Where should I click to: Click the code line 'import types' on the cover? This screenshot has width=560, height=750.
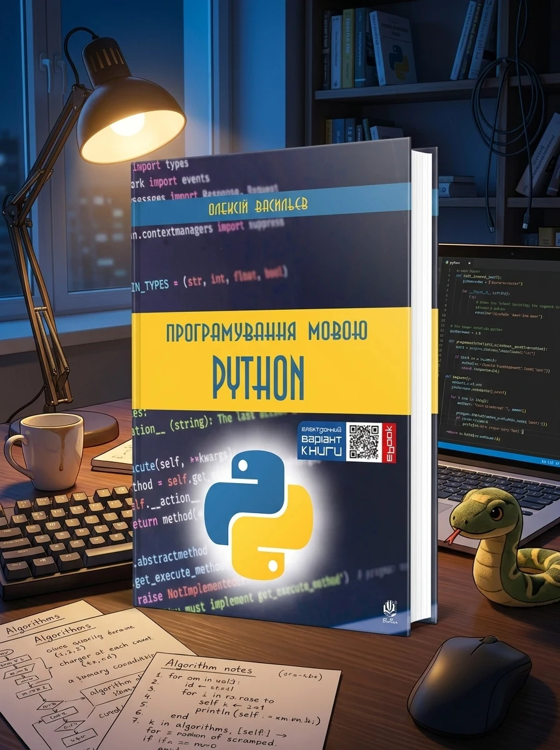161,165
